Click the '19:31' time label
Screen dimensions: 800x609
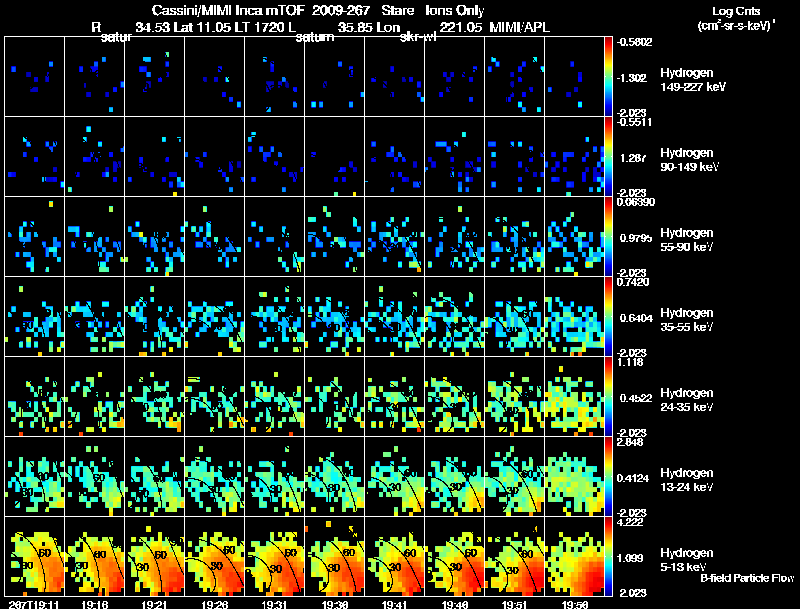point(274,604)
